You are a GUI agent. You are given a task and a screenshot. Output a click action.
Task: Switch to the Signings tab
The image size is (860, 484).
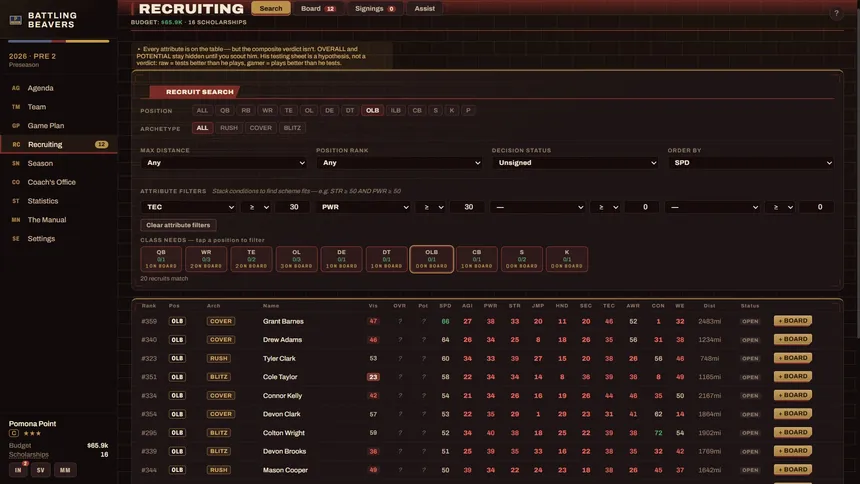pyautogui.click(x=375, y=9)
